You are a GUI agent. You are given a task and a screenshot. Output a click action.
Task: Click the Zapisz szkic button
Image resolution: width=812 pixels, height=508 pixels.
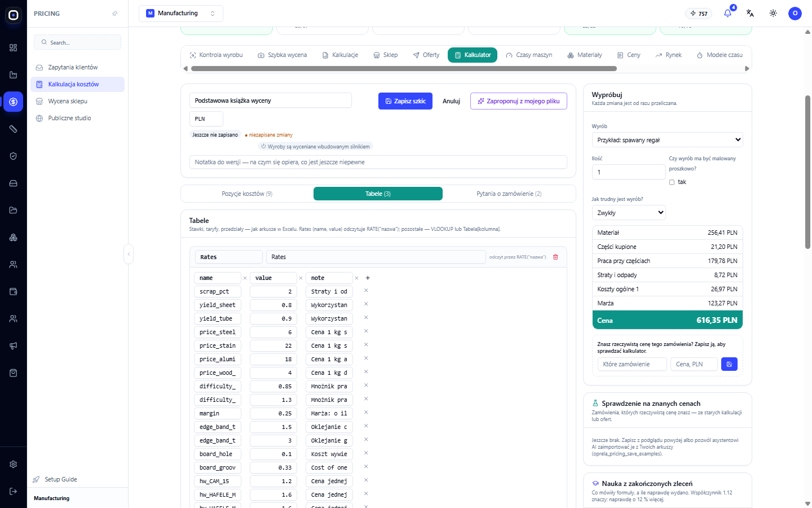[405, 101]
